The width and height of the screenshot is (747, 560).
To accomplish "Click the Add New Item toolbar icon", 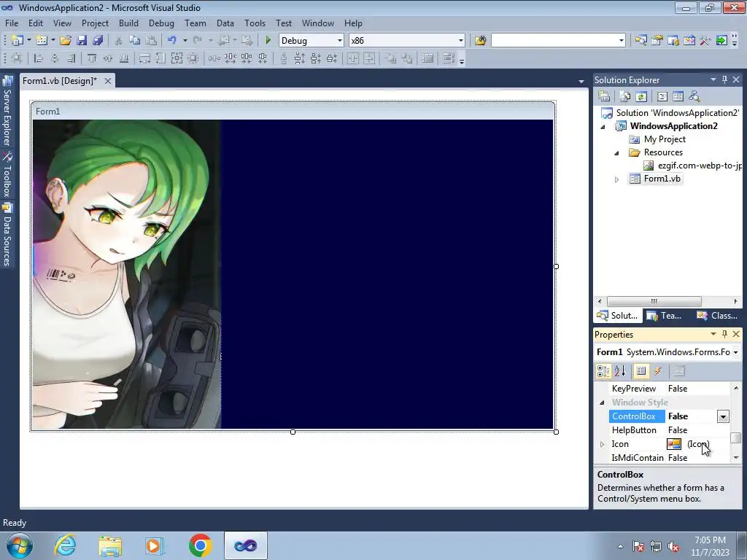I will click(41, 41).
